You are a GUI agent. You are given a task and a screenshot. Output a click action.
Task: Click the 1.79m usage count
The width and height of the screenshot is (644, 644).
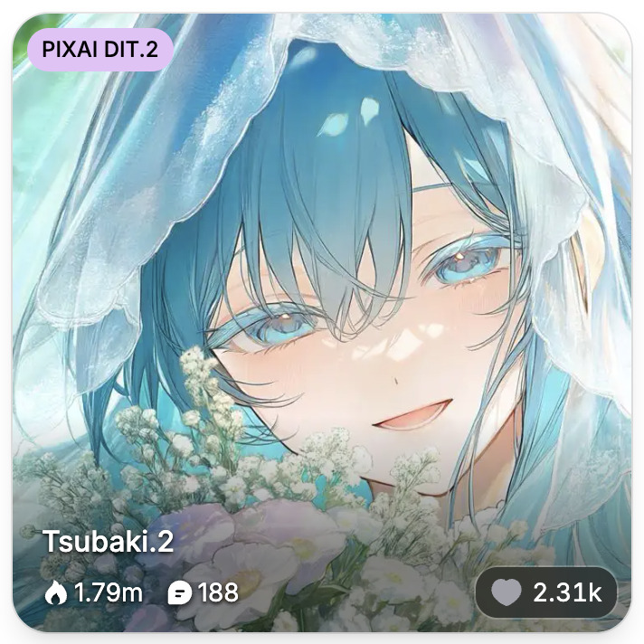(108, 592)
